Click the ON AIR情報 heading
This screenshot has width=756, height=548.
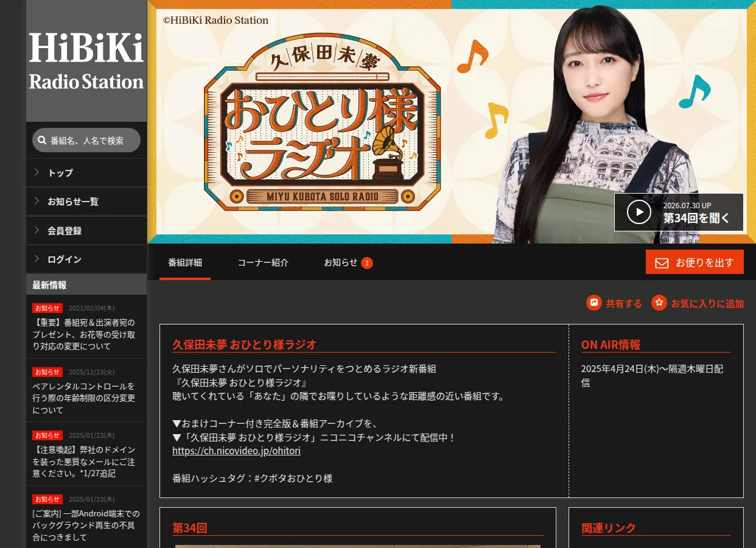[x=611, y=345]
